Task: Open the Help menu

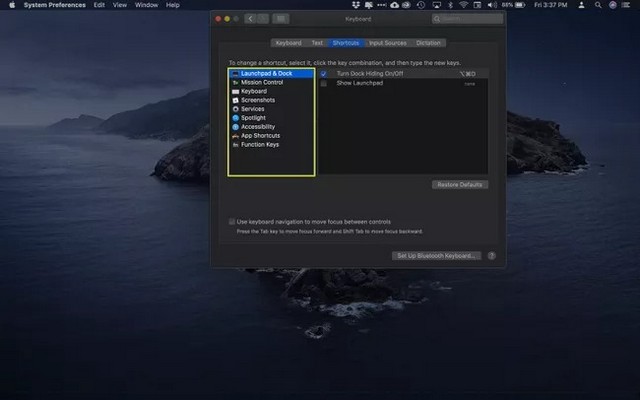Action: [173, 5]
